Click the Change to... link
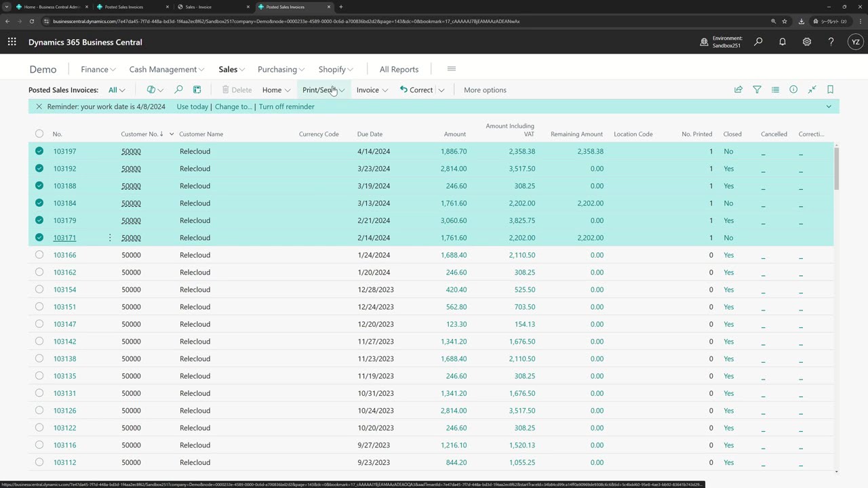 [233, 106]
